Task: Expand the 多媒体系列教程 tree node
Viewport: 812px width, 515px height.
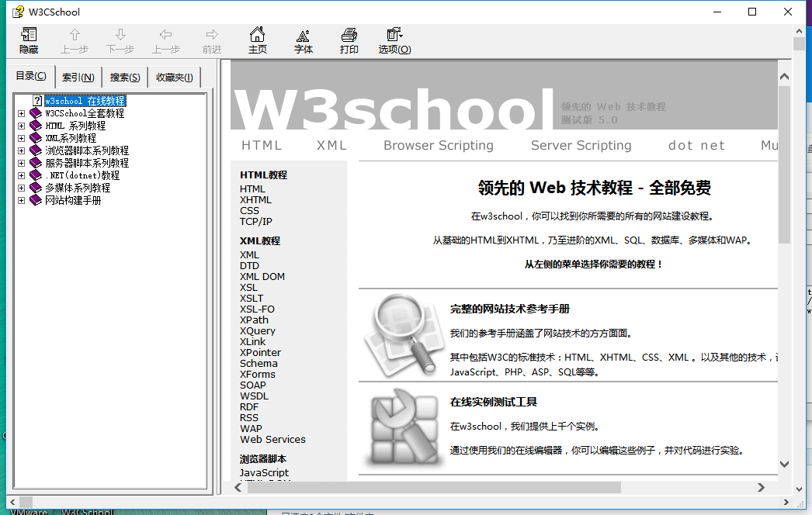Action: tap(22, 187)
